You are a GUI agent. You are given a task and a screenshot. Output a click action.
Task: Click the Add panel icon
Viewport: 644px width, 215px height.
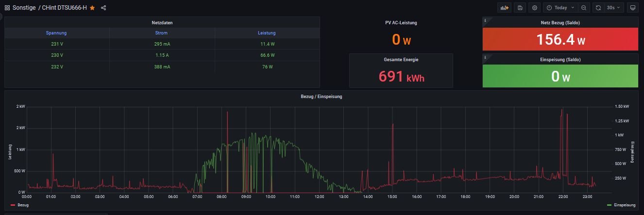pyautogui.click(x=505, y=8)
